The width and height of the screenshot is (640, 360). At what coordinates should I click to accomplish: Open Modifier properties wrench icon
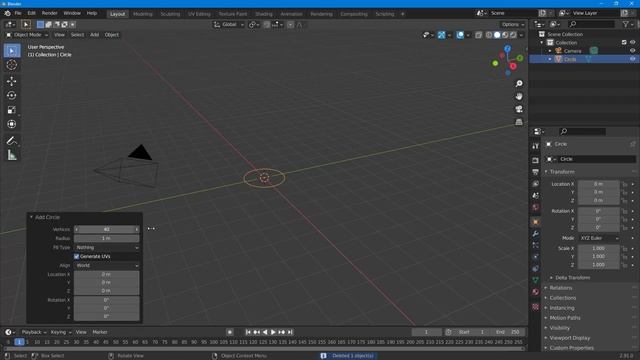tap(536, 233)
